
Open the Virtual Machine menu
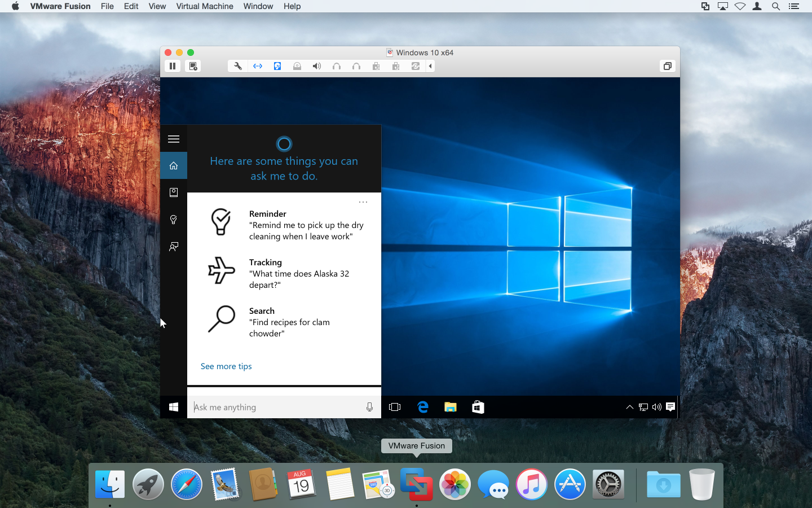[x=205, y=6]
